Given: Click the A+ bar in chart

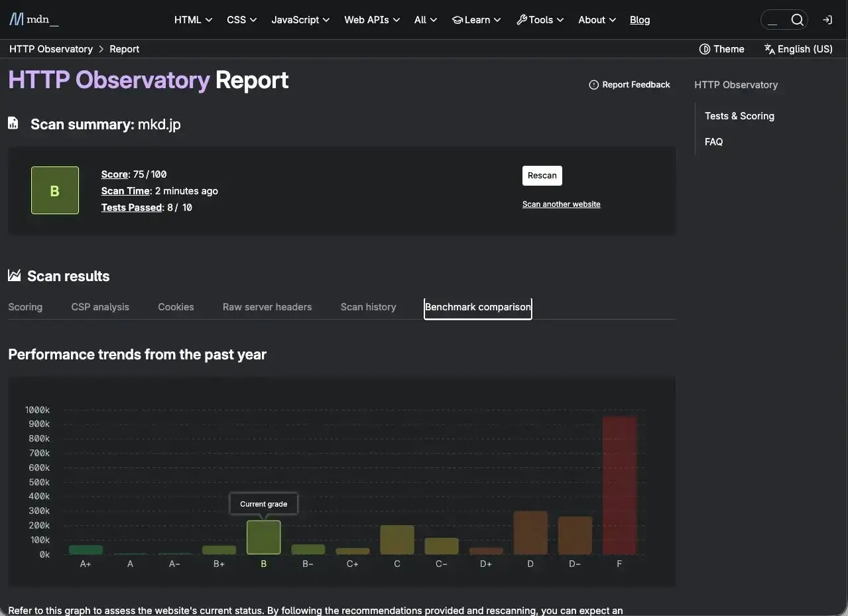Looking at the screenshot, I should pyautogui.click(x=86, y=550).
